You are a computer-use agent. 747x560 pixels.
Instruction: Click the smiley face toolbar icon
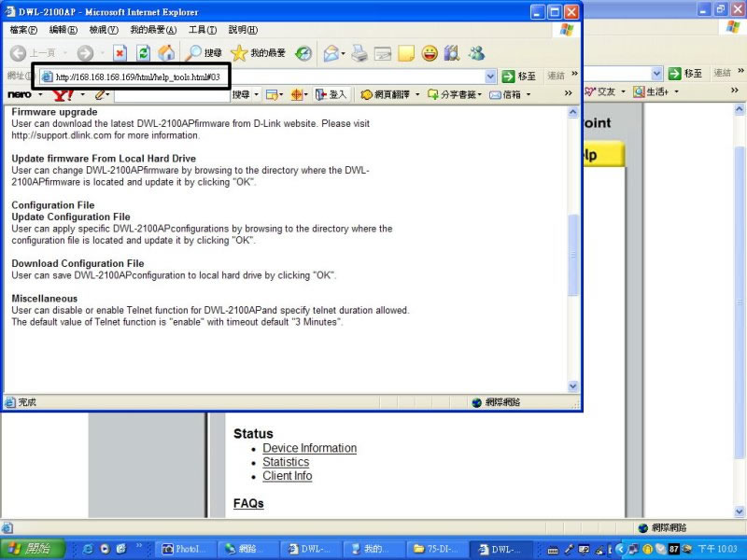[x=430, y=53]
